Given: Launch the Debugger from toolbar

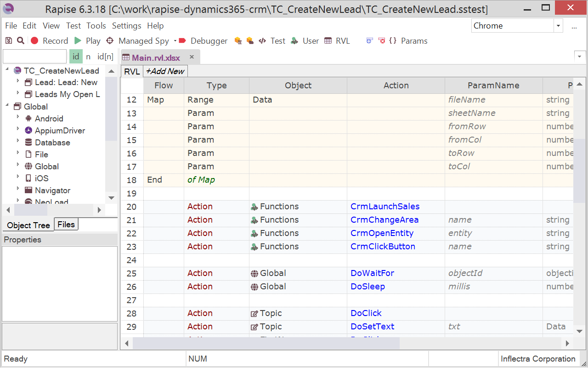Looking at the screenshot, I should [x=203, y=41].
